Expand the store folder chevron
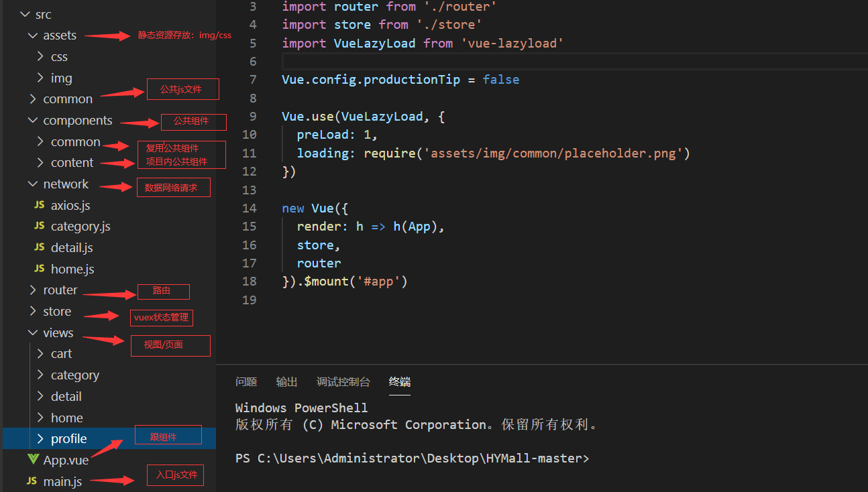 point(33,312)
